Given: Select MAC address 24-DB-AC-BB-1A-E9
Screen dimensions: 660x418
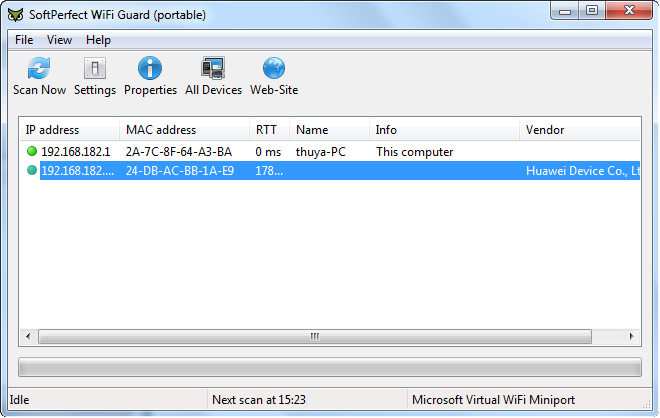Looking at the screenshot, I should [180, 170].
